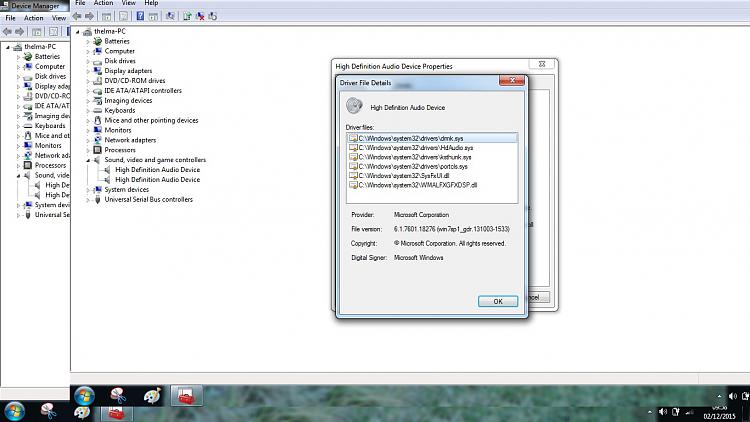This screenshot has height=422, width=750.
Task: Click the Disable device toolbar icon
Action: [x=212, y=16]
